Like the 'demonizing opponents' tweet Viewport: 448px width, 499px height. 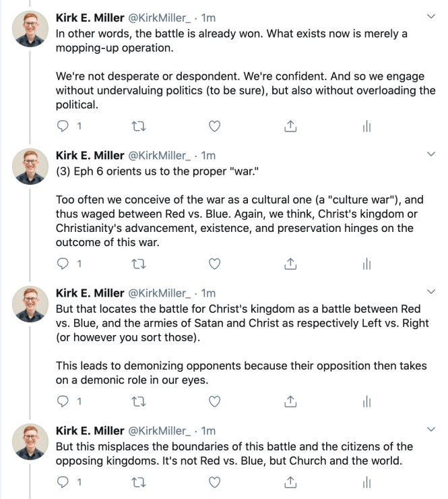(215, 401)
